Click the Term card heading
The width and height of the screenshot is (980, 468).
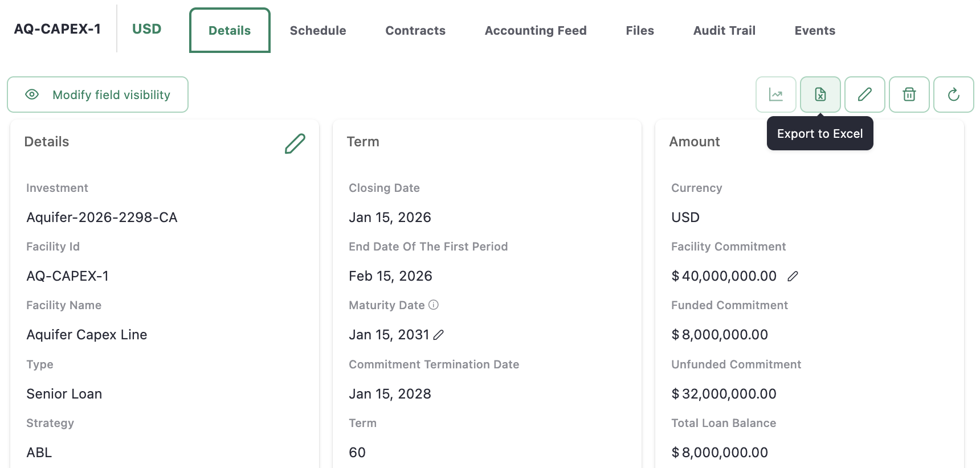(363, 142)
